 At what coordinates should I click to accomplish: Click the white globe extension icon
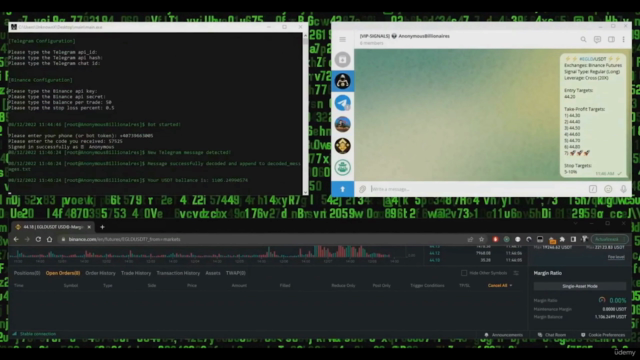tap(518, 239)
